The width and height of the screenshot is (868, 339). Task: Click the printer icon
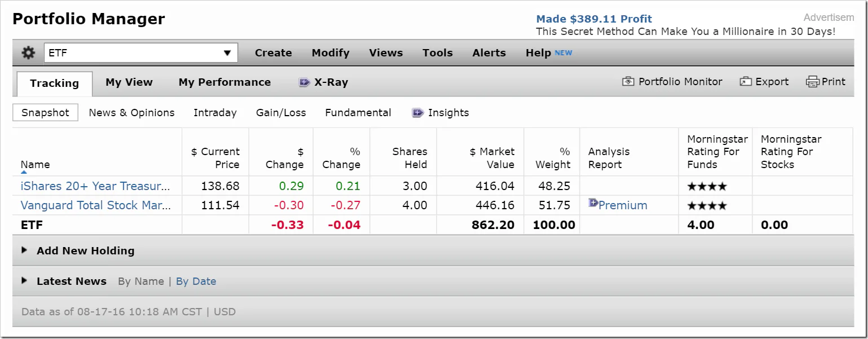(813, 82)
